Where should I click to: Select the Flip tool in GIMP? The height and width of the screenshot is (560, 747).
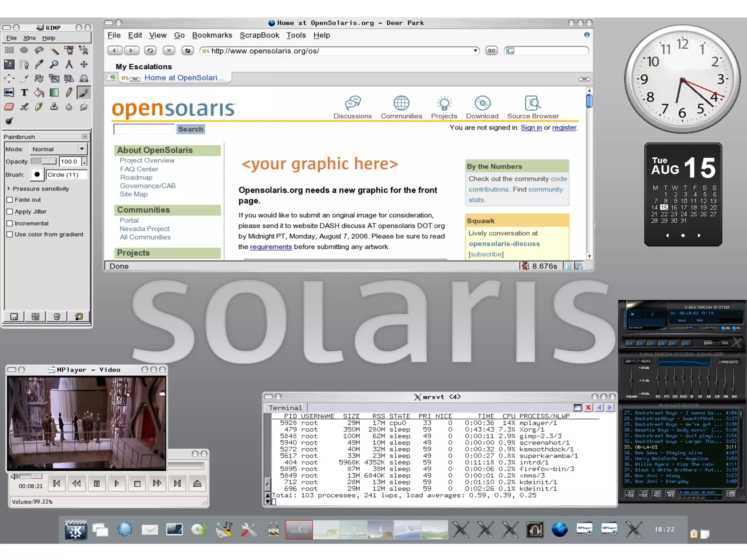point(9,93)
